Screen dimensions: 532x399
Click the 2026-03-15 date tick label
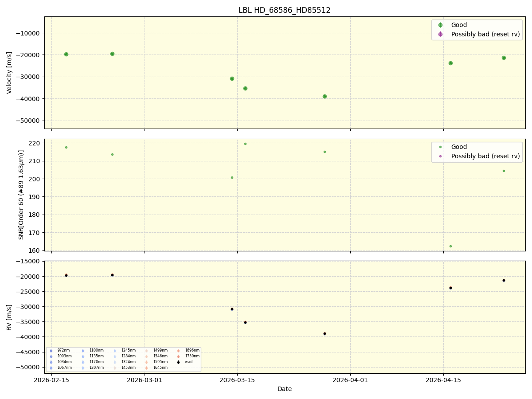point(237,379)
